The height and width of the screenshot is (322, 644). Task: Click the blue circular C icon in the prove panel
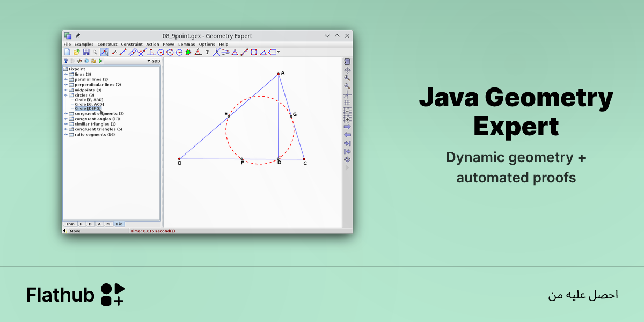[x=86, y=61]
